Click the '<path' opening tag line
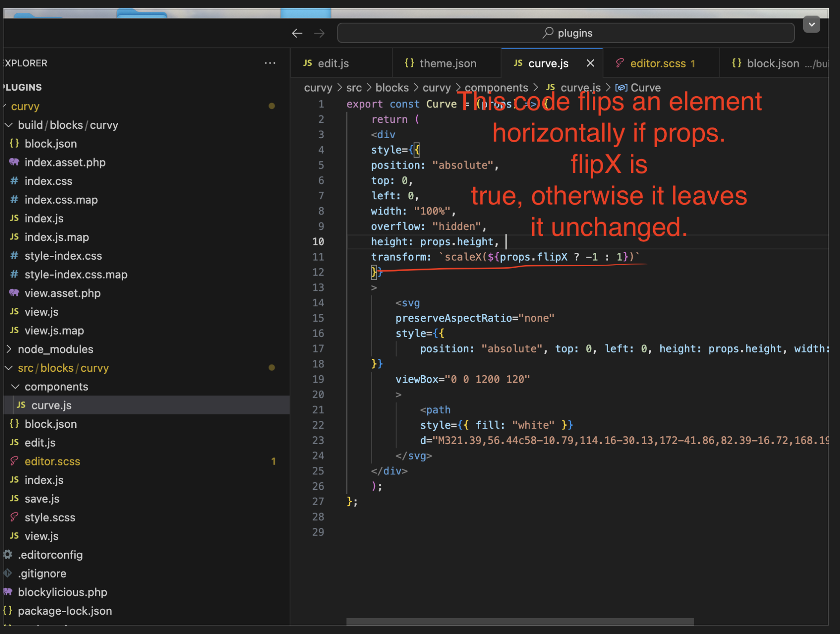The width and height of the screenshot is (840, 634). tap(435, 410)
